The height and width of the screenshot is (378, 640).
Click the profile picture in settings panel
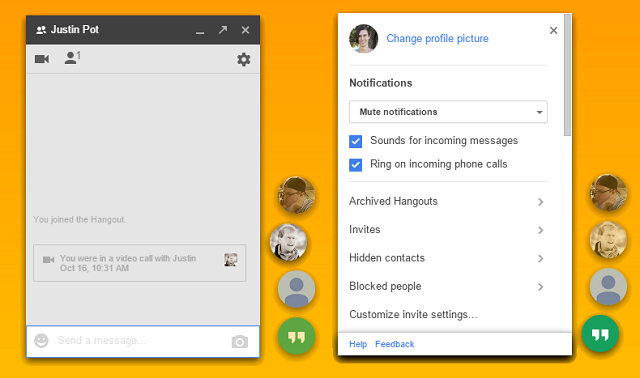(x=363, y=38)
